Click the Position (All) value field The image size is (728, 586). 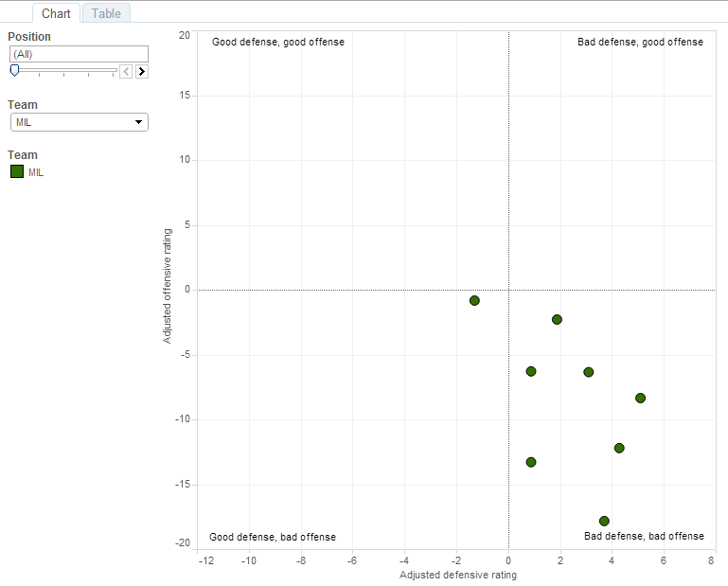(x=79, y=54)
